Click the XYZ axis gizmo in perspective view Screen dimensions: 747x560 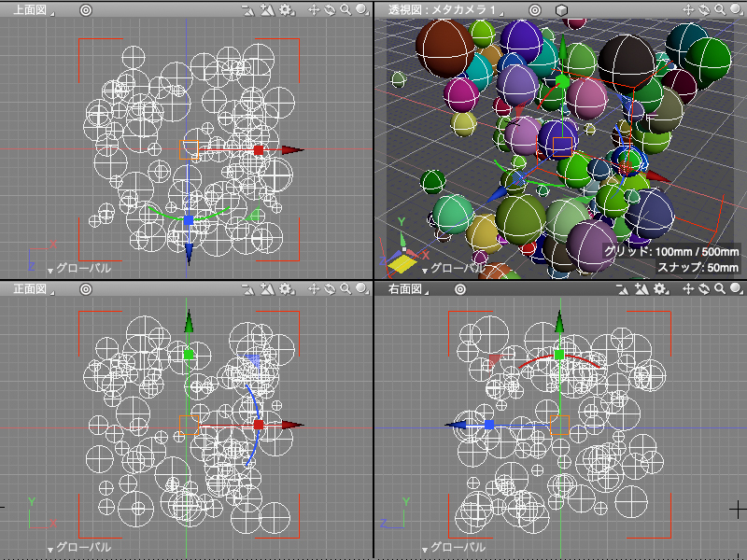pos(404,247)
